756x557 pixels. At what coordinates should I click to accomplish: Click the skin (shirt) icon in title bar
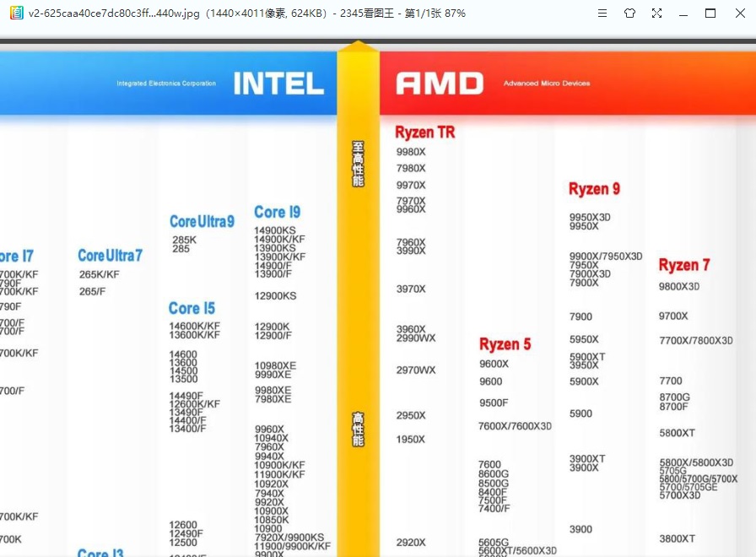coord(629,14)
